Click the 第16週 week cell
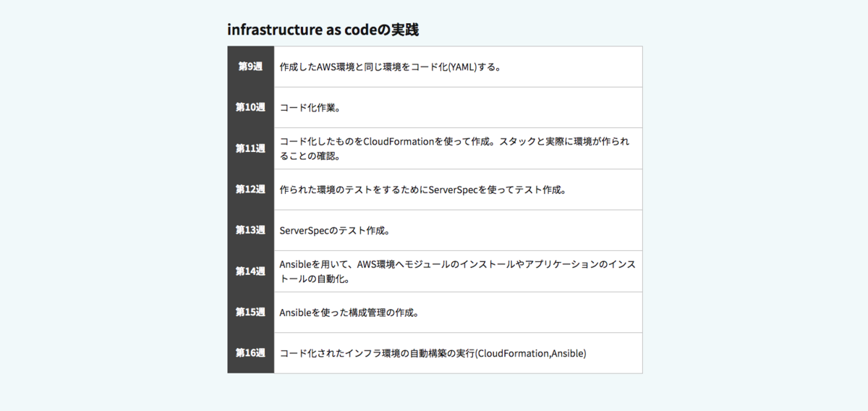868x411 pixels. (x=250, y=353)
